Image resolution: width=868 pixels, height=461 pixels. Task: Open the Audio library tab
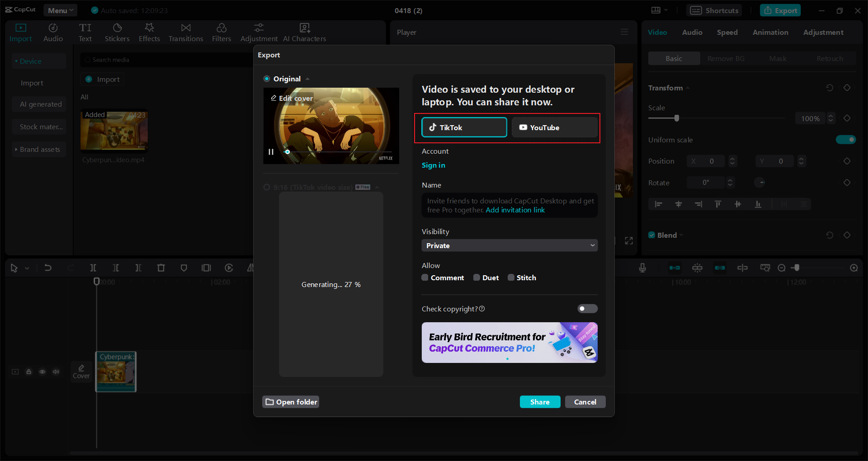pyautogui.click(x=53, y=33)
